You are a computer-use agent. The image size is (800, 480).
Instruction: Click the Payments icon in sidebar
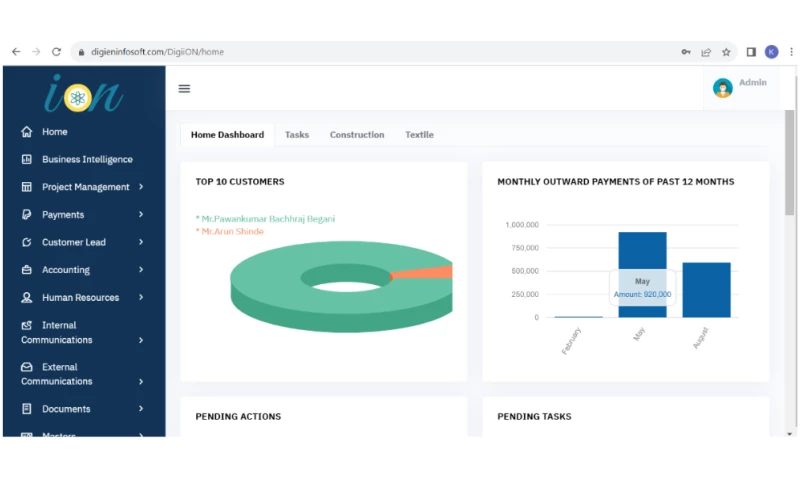[x=27, y=214]
